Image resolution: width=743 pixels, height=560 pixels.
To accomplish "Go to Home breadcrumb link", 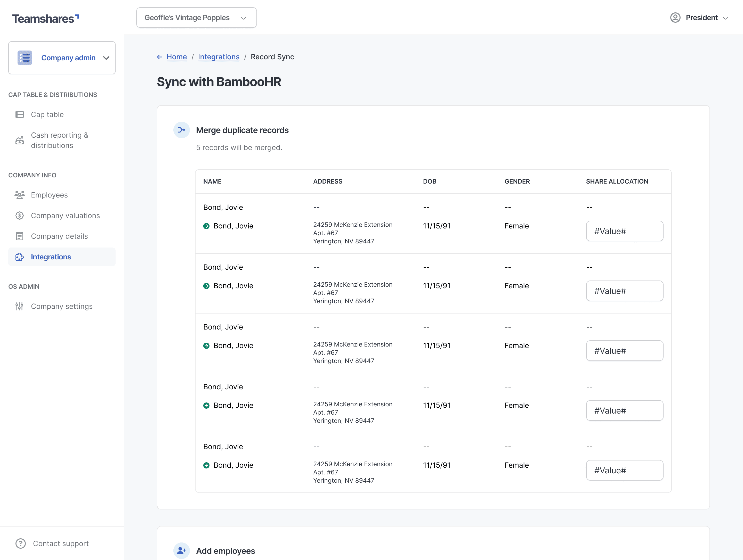I will (x=176, y=57).
